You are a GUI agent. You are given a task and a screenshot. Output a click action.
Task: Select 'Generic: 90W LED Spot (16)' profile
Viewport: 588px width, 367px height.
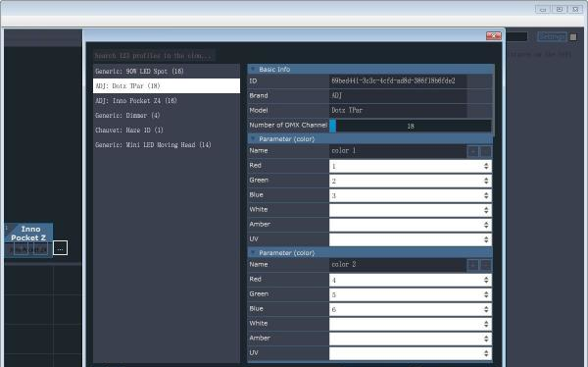[x=167, y=71]
